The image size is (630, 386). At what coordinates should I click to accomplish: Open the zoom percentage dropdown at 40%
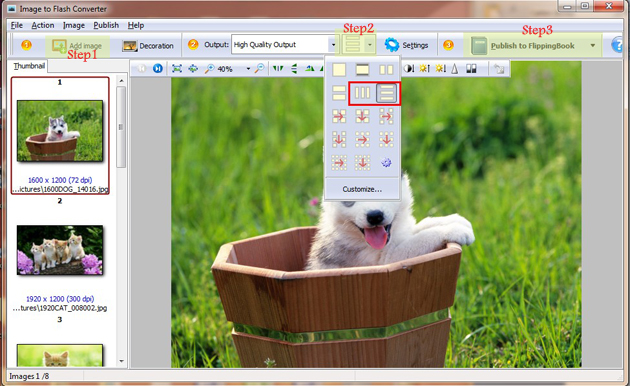[248, 69]
